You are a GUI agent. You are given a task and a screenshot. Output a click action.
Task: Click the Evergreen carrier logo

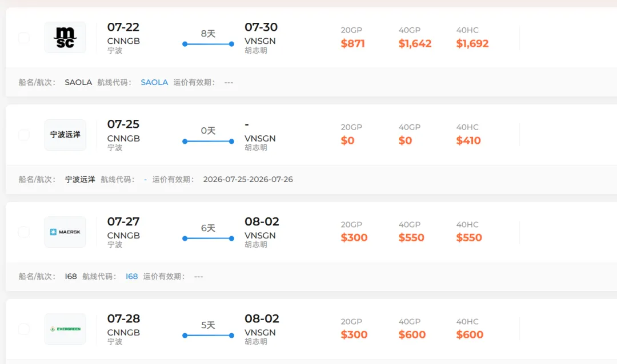pos(65,329)
